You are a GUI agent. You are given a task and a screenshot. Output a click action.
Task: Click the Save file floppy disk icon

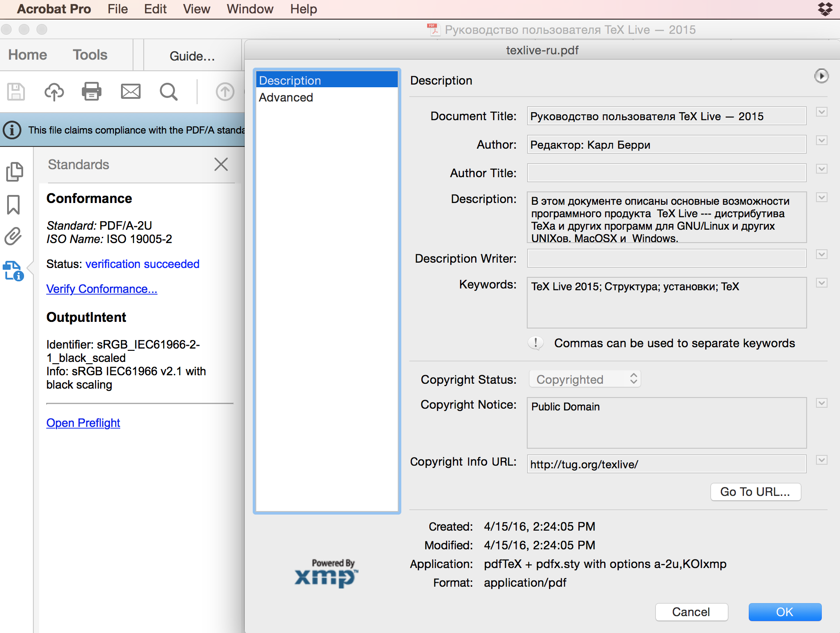[x=16, y=92]
